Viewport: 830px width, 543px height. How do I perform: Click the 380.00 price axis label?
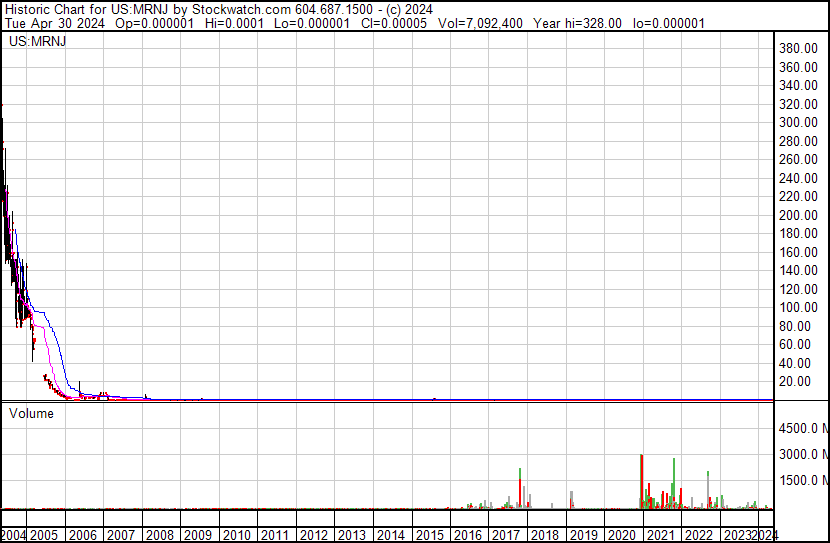pos(799,48)
